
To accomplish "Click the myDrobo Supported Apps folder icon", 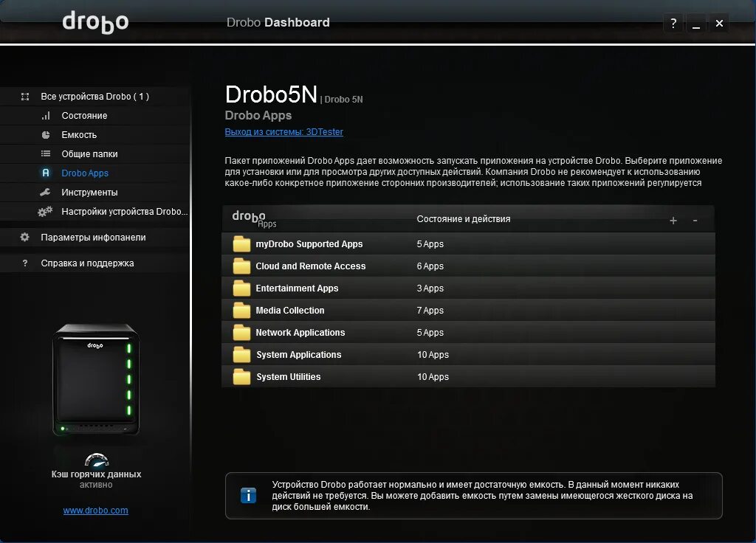I will click(241, 243).
